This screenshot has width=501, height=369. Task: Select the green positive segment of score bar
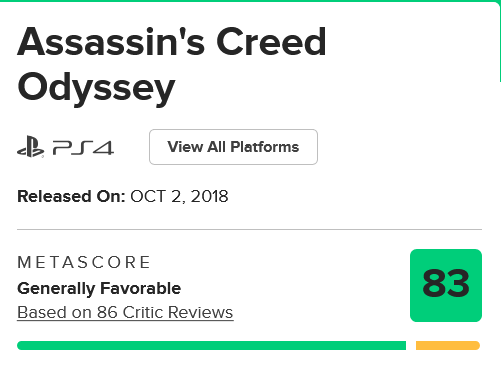pos(211,345)
